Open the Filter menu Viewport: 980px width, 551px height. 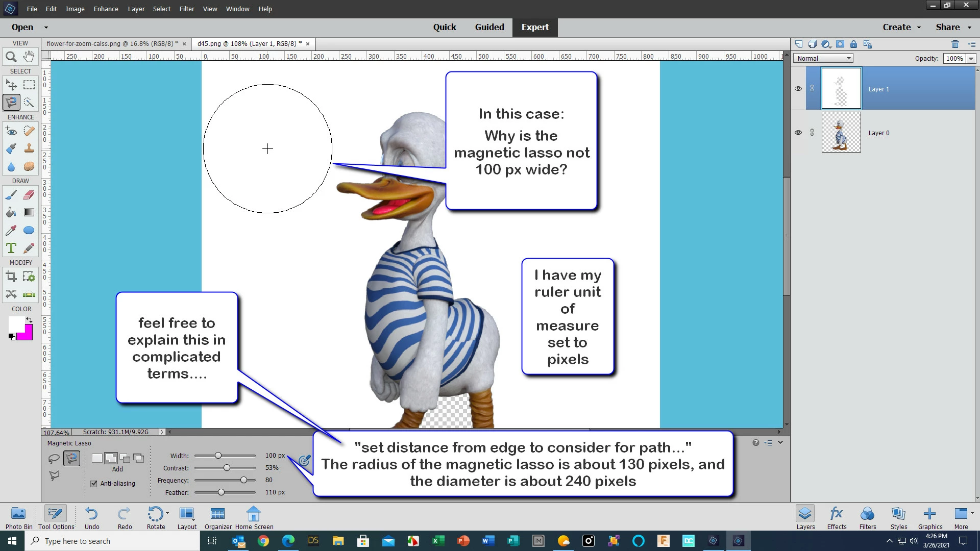click(186, 9)
